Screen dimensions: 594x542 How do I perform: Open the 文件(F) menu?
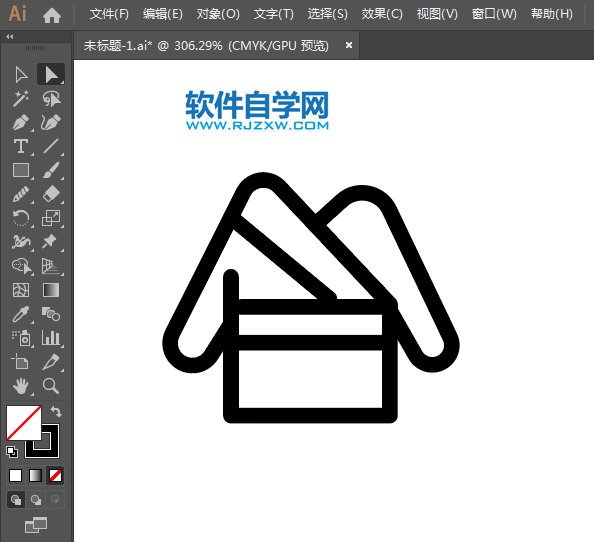pyautogui.click(x=109, y=14)
